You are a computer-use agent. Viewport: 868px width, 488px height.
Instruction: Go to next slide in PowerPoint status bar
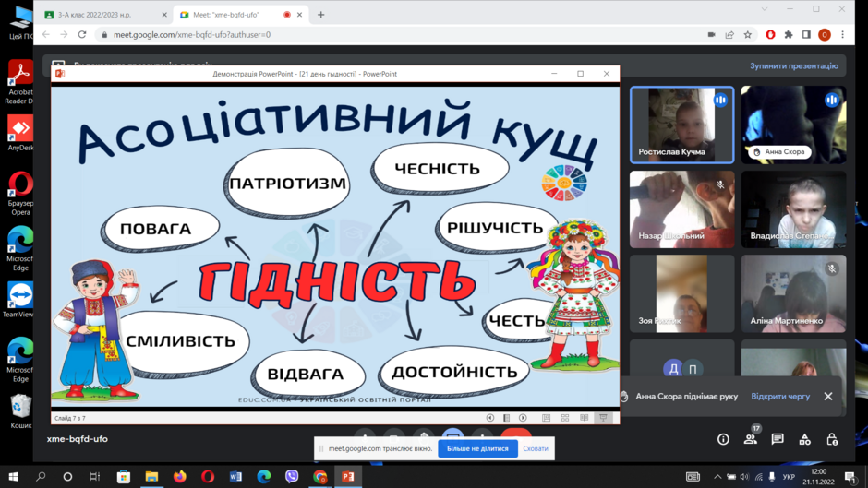tap(523, 418)
